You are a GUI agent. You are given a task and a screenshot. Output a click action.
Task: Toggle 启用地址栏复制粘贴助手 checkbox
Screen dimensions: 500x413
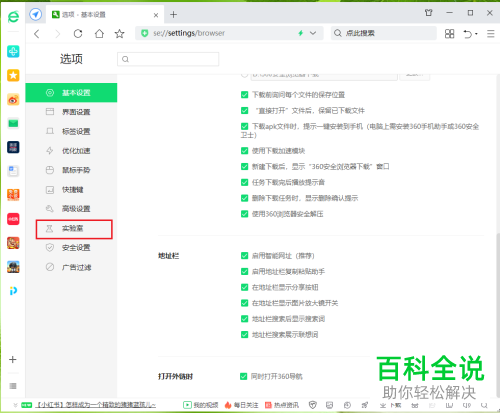click(x=244, y=271)
